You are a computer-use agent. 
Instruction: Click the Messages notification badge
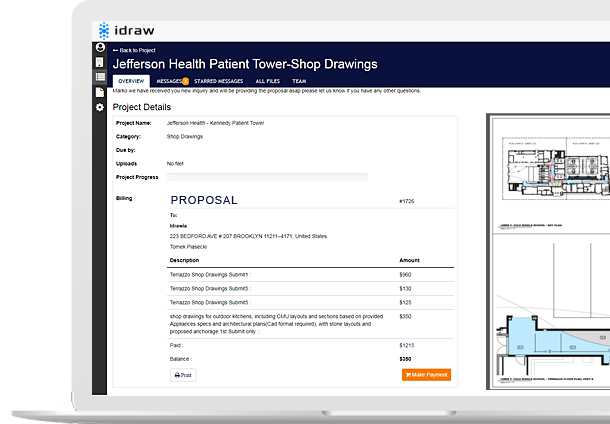185,81
